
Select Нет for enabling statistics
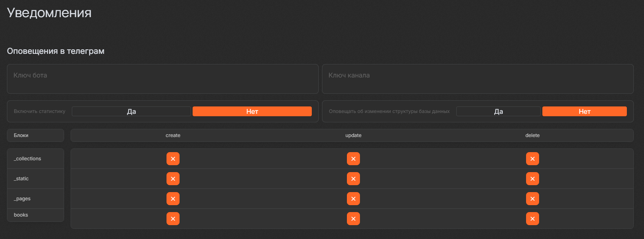pos(252,111)
